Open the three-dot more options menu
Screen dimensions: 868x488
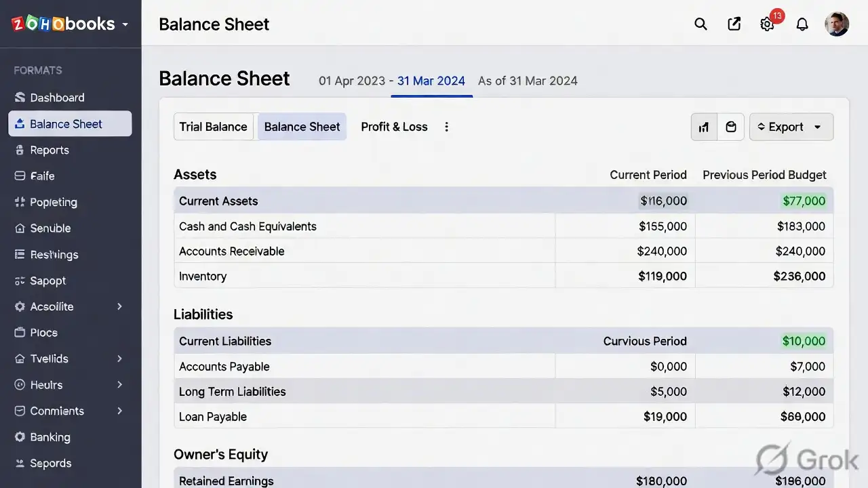point(446,127)
